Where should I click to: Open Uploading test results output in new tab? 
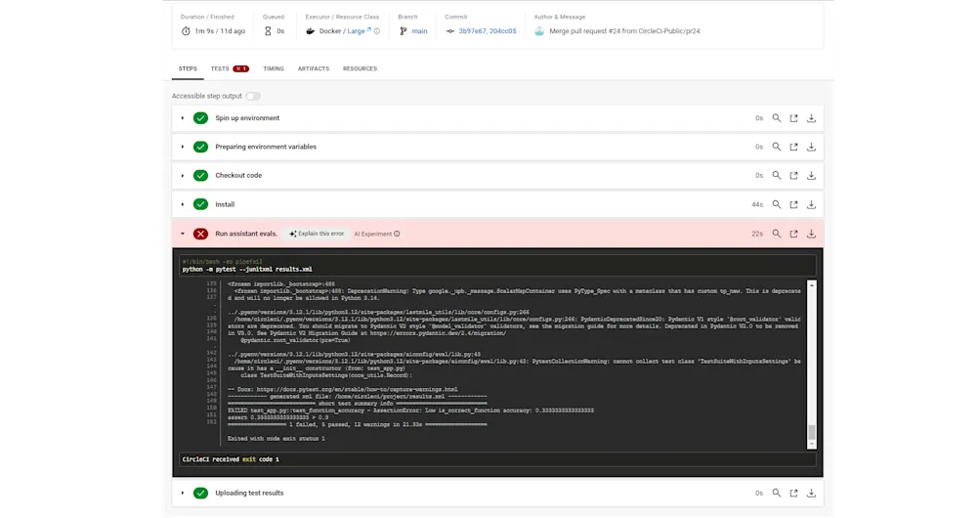pos(793,493)
